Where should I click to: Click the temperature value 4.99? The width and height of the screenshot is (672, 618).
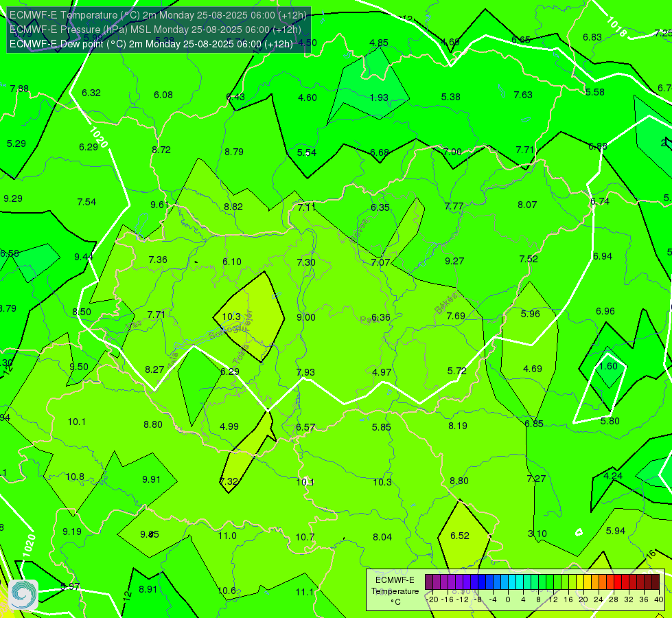coord(229,426)
